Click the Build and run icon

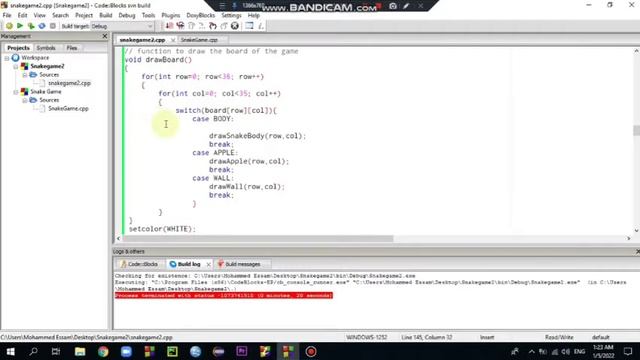coord(31,26)
